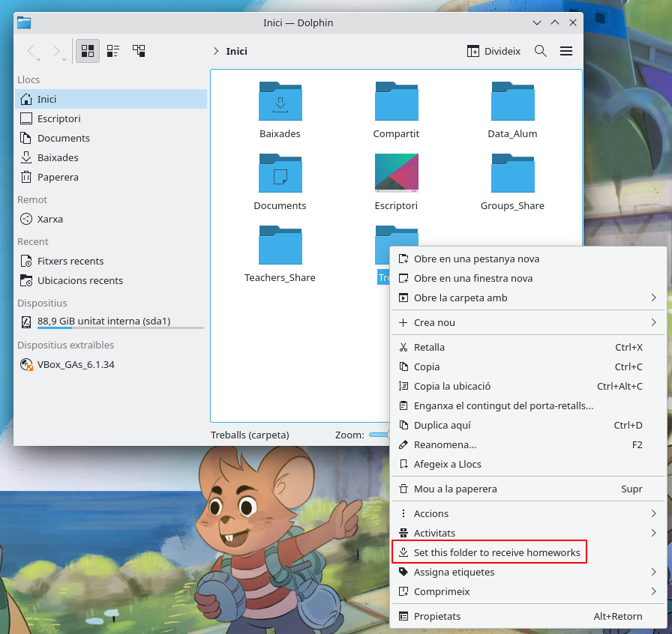672x634 pixels.
Task: Open Propietats from context menu
Action: tap(437, 616)
